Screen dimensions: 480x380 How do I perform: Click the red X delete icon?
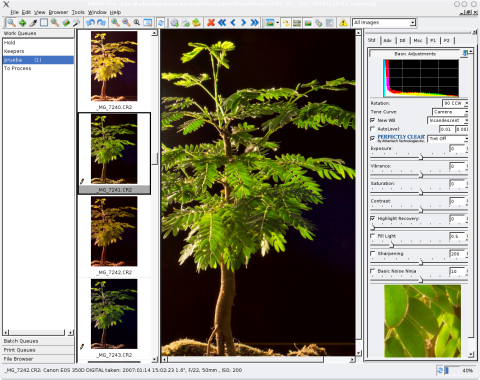tap(211, 23)
